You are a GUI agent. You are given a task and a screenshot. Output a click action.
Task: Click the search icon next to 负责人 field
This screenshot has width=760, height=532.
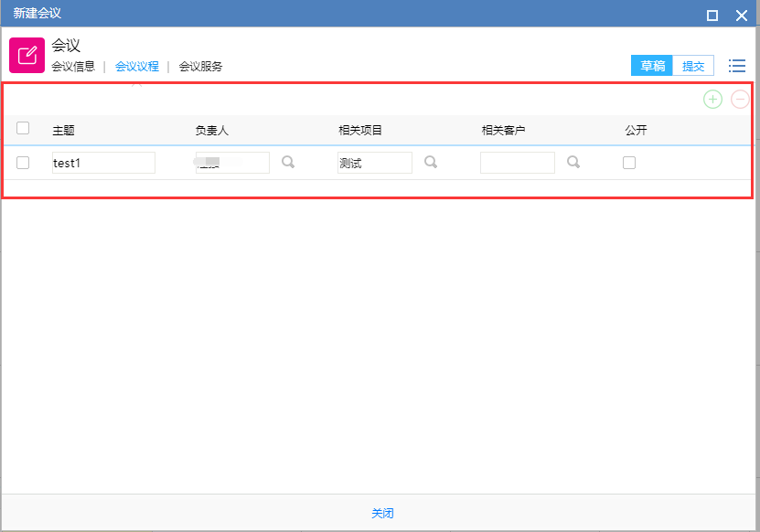point(288,163)
